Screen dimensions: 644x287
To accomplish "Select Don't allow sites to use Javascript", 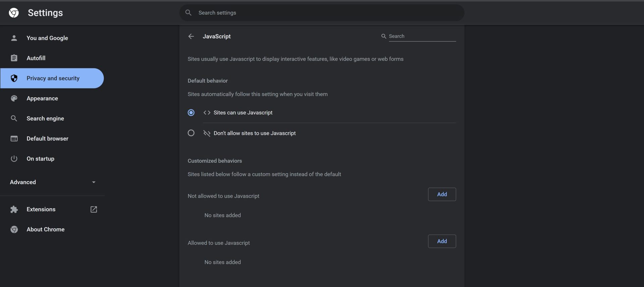I will (x=191, y=133).
